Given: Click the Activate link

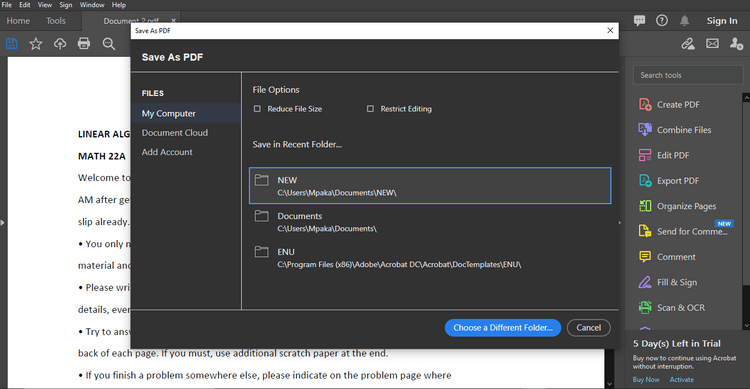Looking at the screenshot, I should click(682, 379).
